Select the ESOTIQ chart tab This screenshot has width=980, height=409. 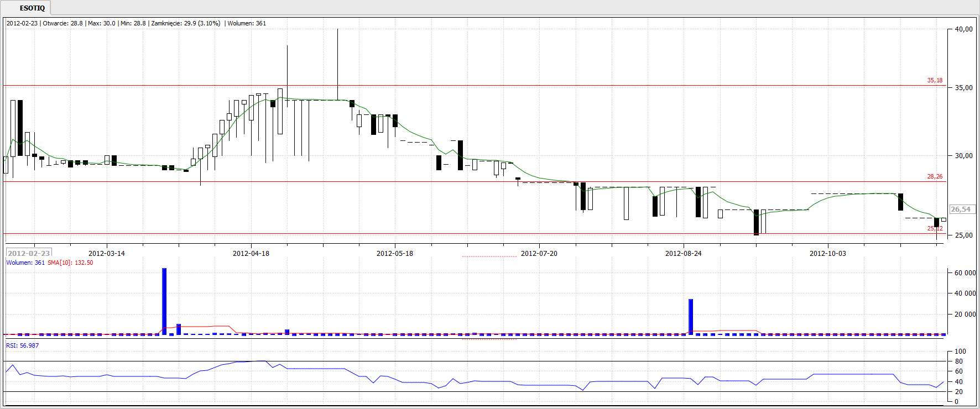pos(32,8)
